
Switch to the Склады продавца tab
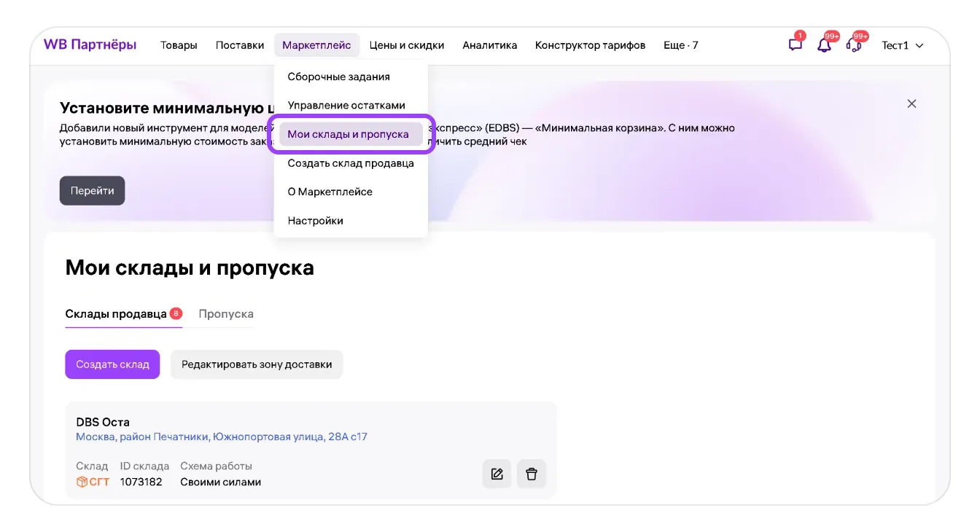pos(116,314)
